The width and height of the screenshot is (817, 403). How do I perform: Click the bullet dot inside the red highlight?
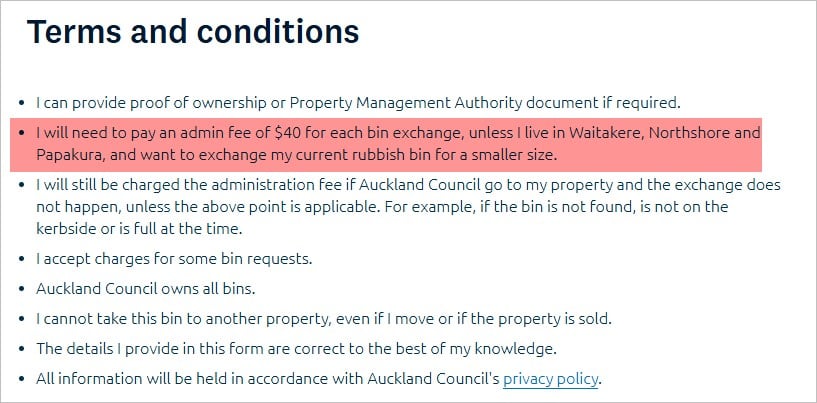click(21, 133)
